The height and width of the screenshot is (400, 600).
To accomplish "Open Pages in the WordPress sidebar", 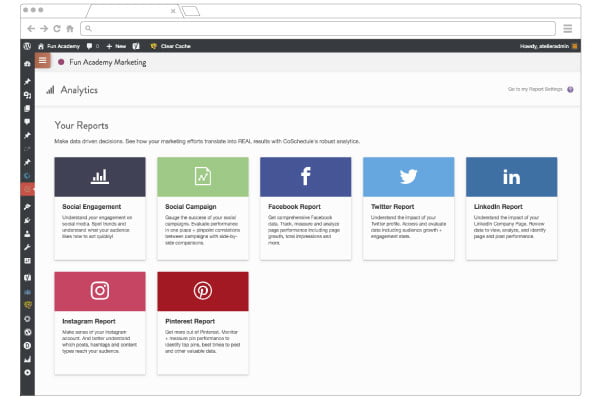I will (x=27, y=108).
